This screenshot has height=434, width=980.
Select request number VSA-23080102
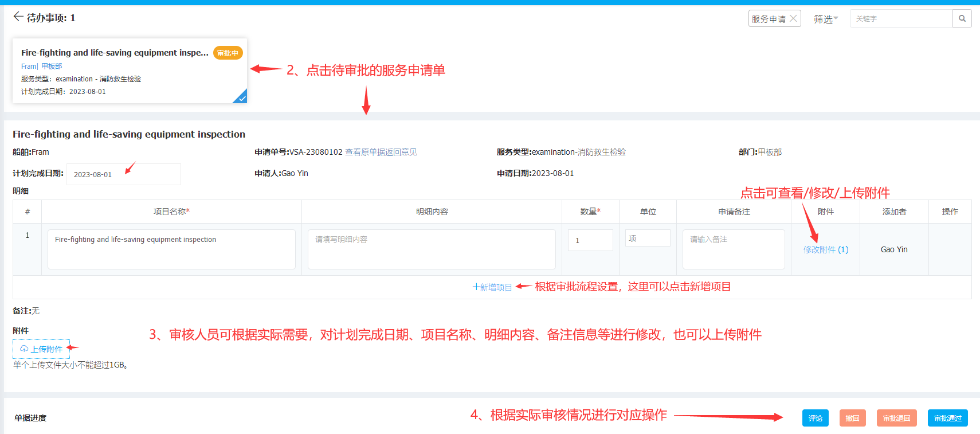click(x=316, y=152)
